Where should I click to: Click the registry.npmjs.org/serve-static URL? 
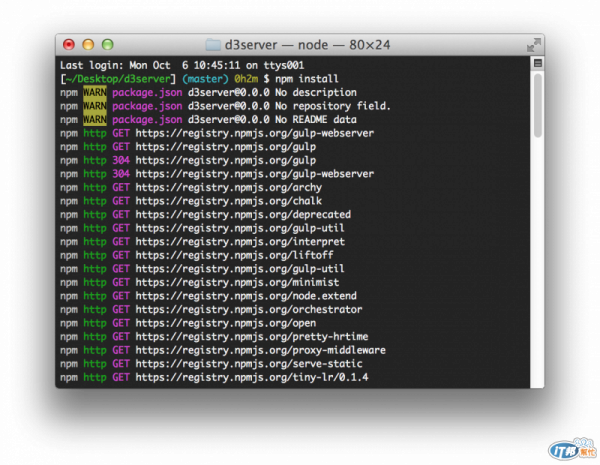tap(249, 364)
